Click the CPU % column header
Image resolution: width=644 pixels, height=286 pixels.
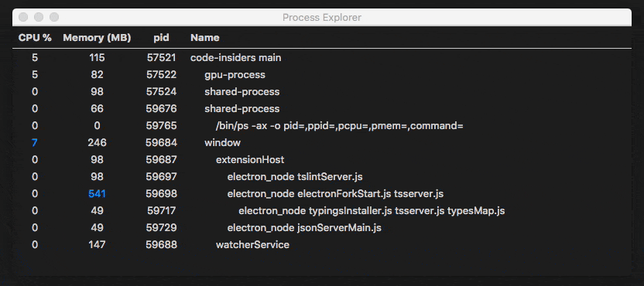tap(35, 38)
